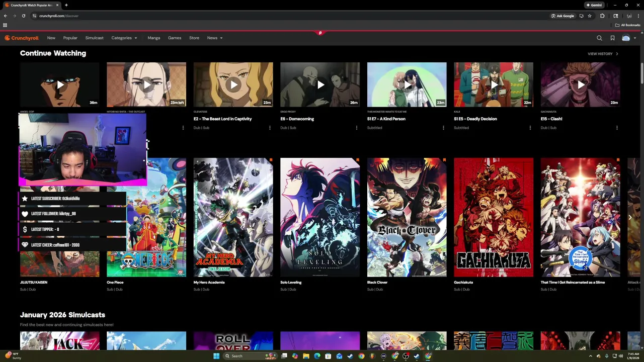Screen dimensions: 644x362
Task: Open the Chrome three-dot menu
Action: (638, 16)
